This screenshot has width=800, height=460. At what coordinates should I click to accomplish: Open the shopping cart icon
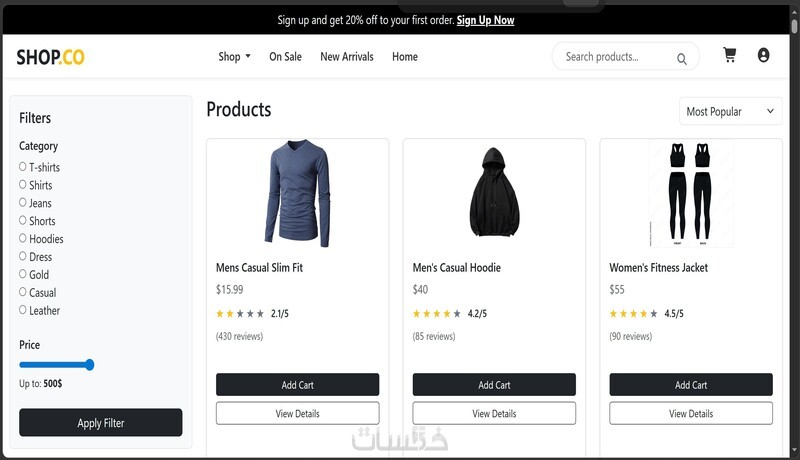pos(729,56)
